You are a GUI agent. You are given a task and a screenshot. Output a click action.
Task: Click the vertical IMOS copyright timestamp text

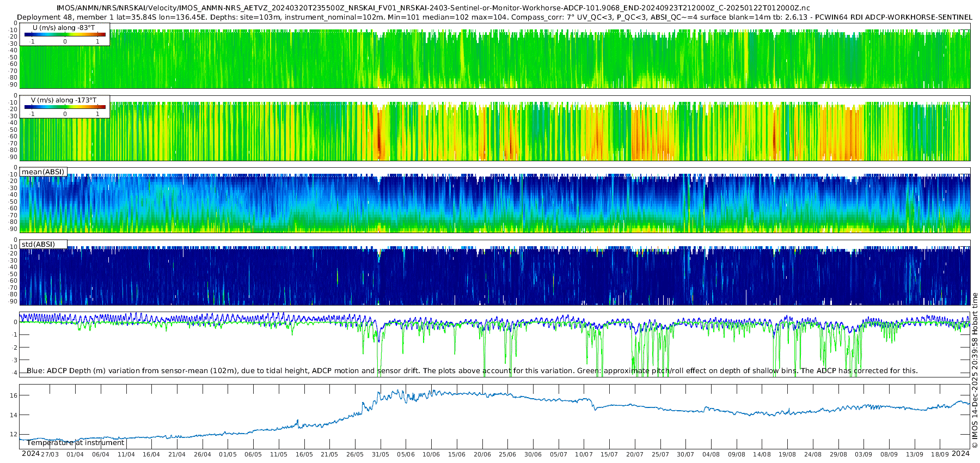point(975,370)
